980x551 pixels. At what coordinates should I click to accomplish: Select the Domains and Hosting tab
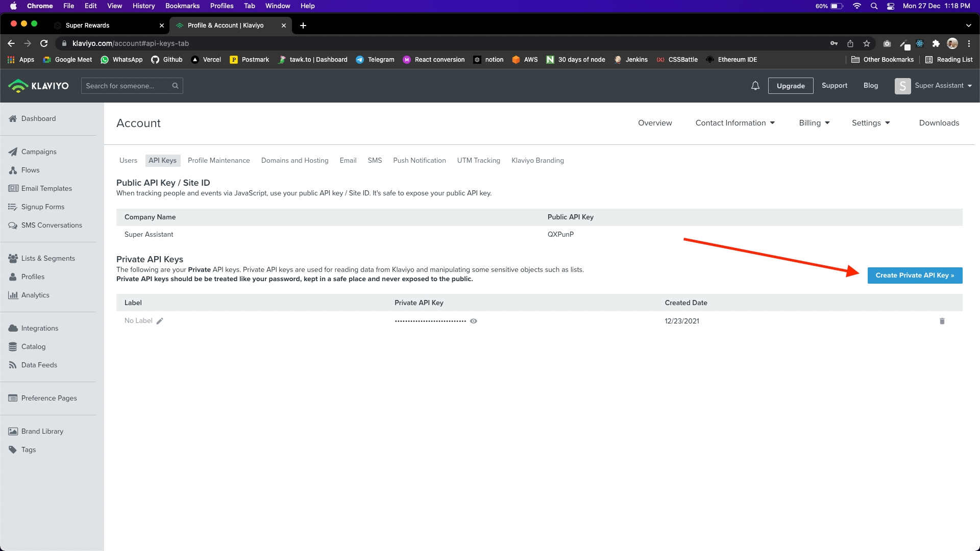coord(295,160)
